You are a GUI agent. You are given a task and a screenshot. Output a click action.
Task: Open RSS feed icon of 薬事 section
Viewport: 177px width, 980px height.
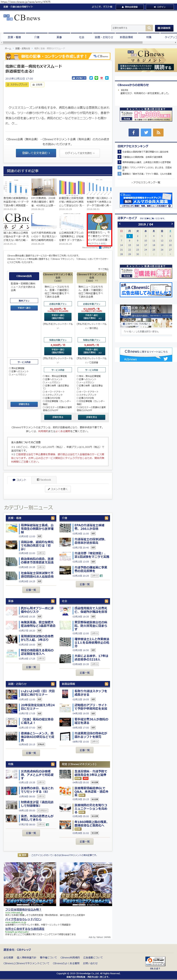52,601
